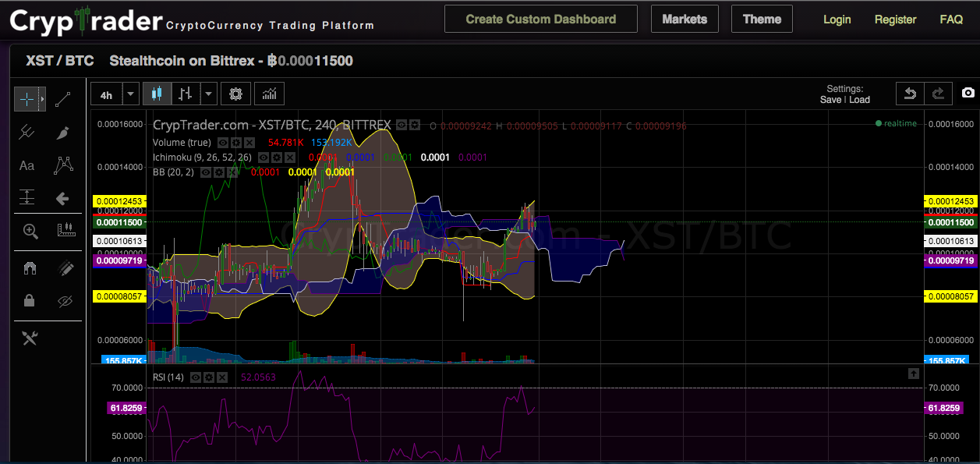
Task: Select the brush drawing tool
Action: (x=64, y=132)
